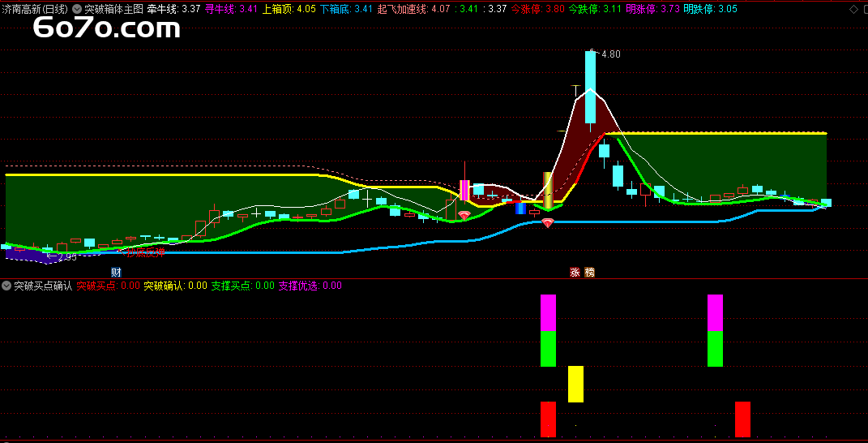This screenshot has height=443, width=868.
Task: Click the 支撑优选: 0.00 readout
Action: pos(310,286)
